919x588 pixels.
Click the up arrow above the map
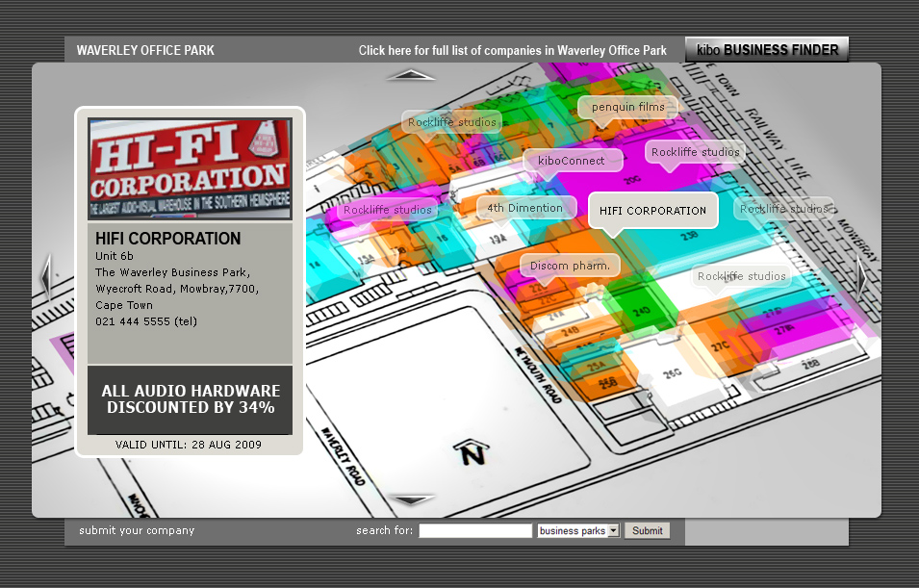(x=411, y=75)
